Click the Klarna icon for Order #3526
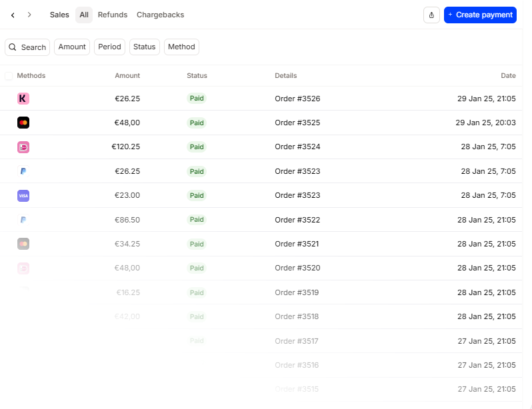 [23, 99]
